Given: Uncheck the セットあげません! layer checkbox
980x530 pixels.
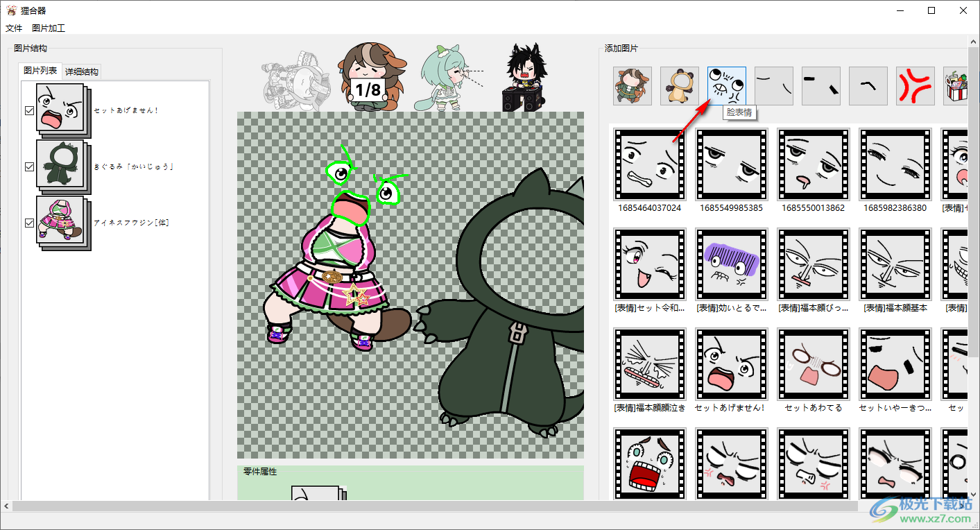Looking at the screenshot, I should pos(29,110).
